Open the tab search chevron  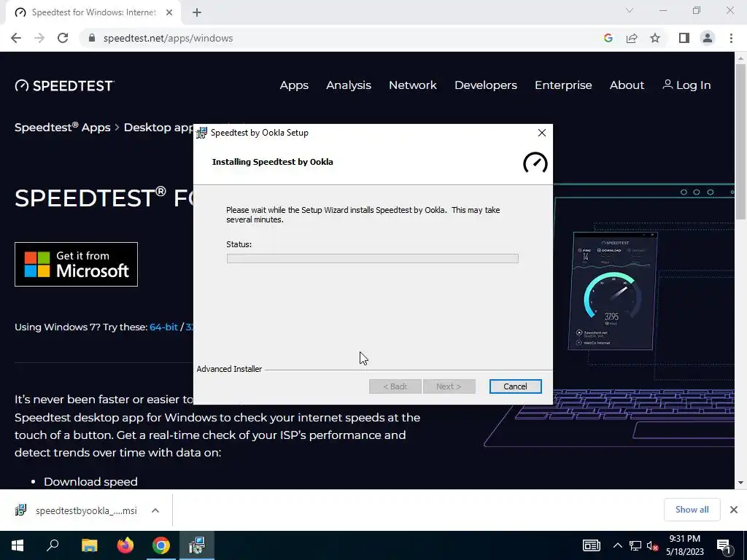(630, 10)
